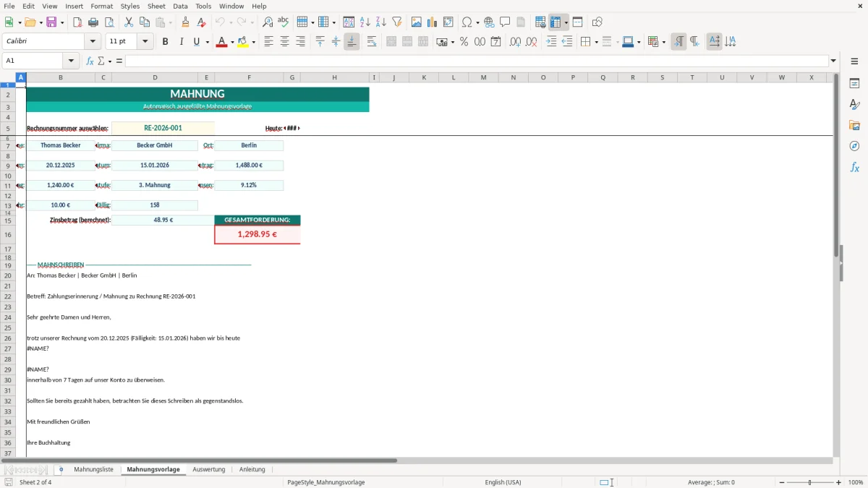This screenshot has width=868, height=488.
Task: Open the Conditional Formatting dropdown arrow
Action: point(663,42)
